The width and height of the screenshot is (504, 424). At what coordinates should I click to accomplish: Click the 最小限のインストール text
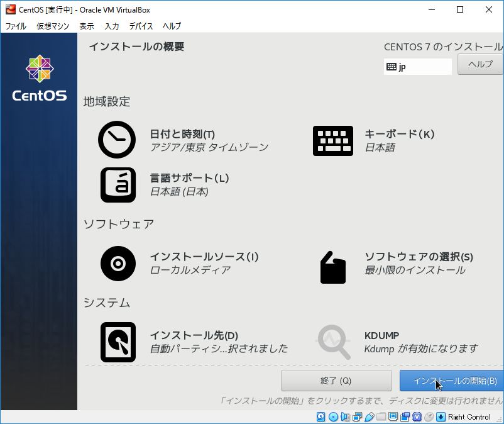[415, 270]
